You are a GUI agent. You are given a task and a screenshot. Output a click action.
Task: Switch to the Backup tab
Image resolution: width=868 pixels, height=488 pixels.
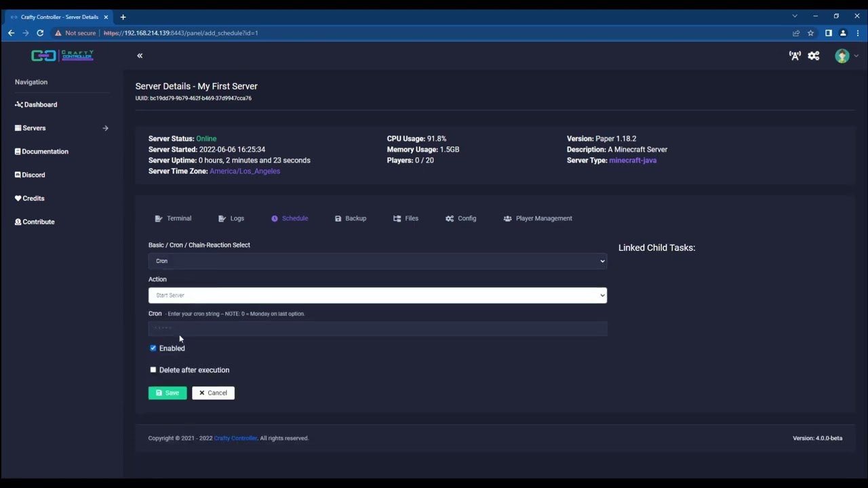pyautogui.click(x=351, y=218)
